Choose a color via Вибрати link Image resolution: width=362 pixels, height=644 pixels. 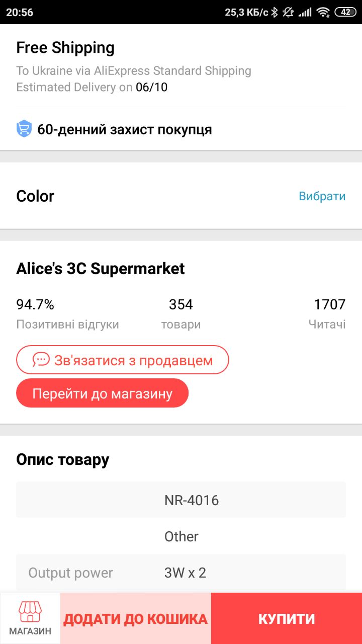[x=322, y=196]
